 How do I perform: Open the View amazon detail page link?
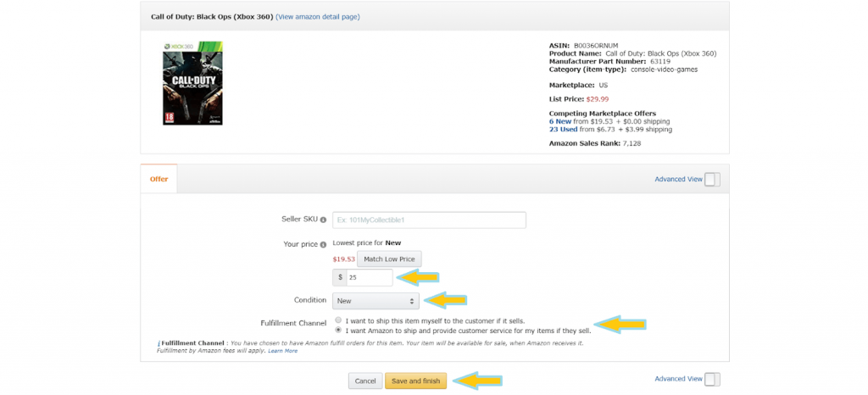click(318, 17)
